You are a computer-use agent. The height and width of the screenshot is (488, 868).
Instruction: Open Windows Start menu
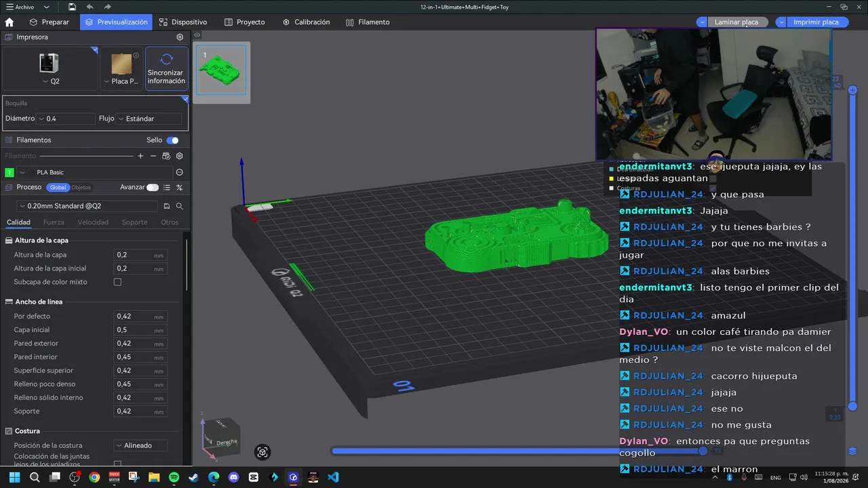(14, 477)
